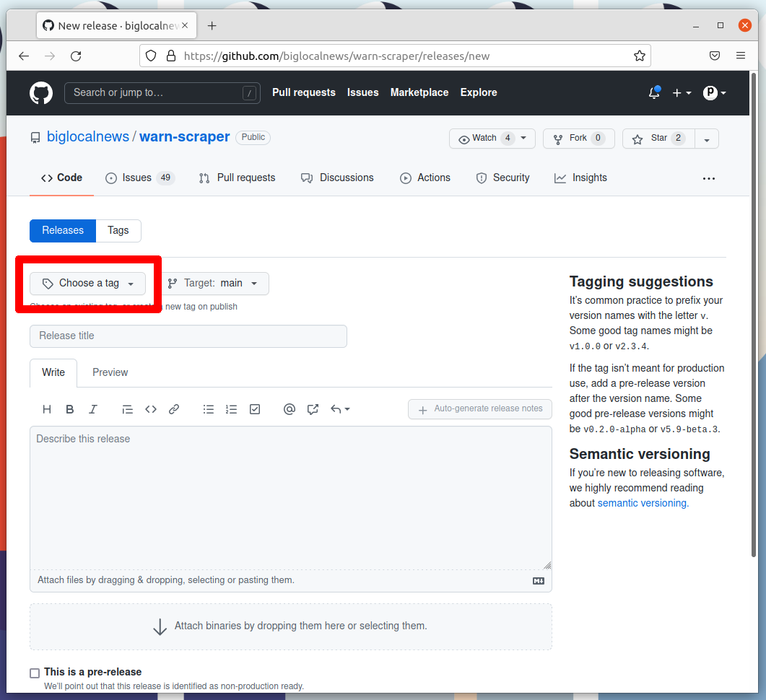The height and width of the screenshot is (700, 766).
Task: Toggle bold text formatting
Action: tap(70, 409)
